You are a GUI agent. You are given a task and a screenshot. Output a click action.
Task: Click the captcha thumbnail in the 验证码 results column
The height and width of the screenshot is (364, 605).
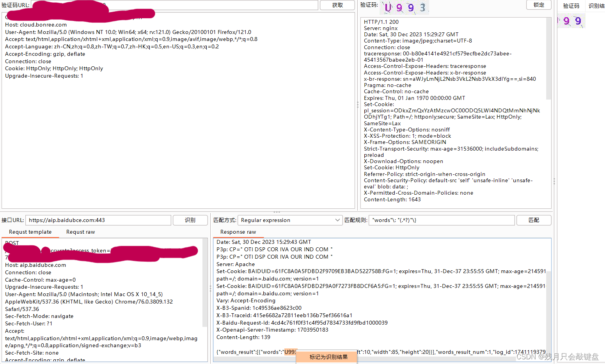tap(571, 21)
